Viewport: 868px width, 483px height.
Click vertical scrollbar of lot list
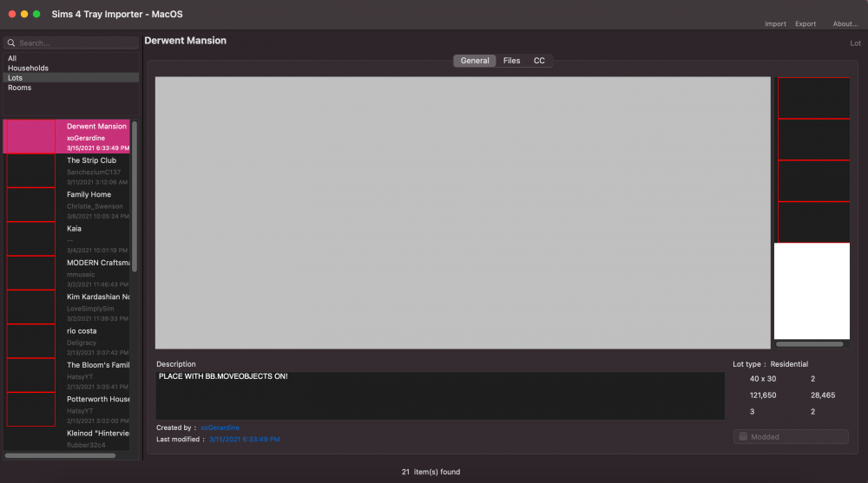(134, 197)
